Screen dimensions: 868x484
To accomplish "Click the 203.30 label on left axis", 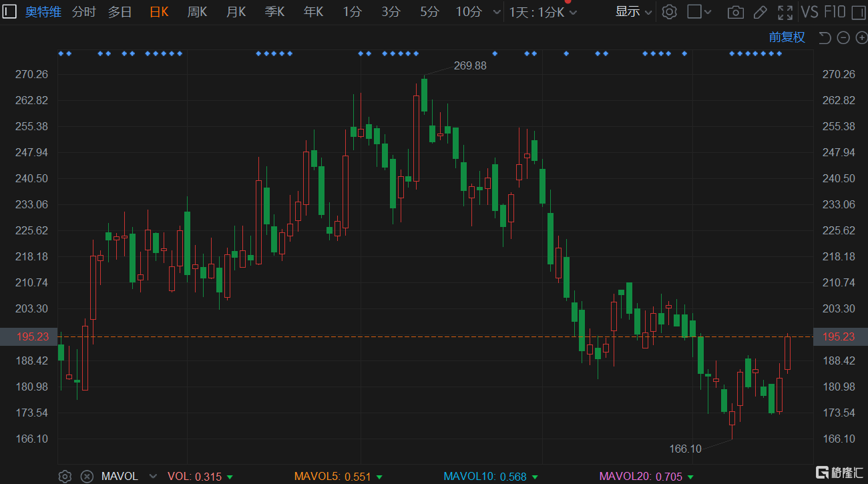I will point(31,308).
